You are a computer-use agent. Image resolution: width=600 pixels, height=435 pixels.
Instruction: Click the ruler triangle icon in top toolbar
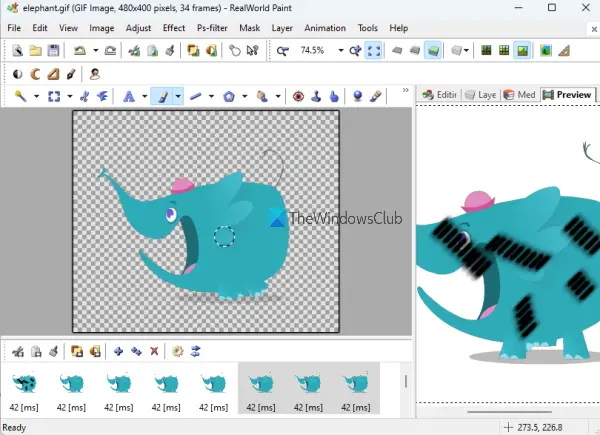[564, 51]
